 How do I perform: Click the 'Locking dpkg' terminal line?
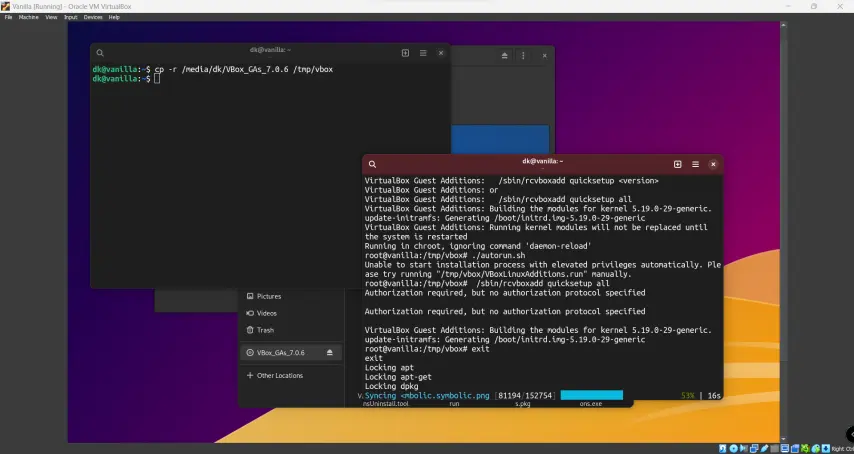(392, 386)
